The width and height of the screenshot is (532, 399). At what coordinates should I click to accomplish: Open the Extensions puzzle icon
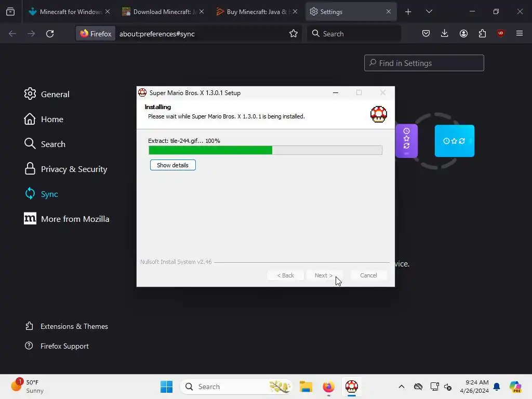point(482,33)
